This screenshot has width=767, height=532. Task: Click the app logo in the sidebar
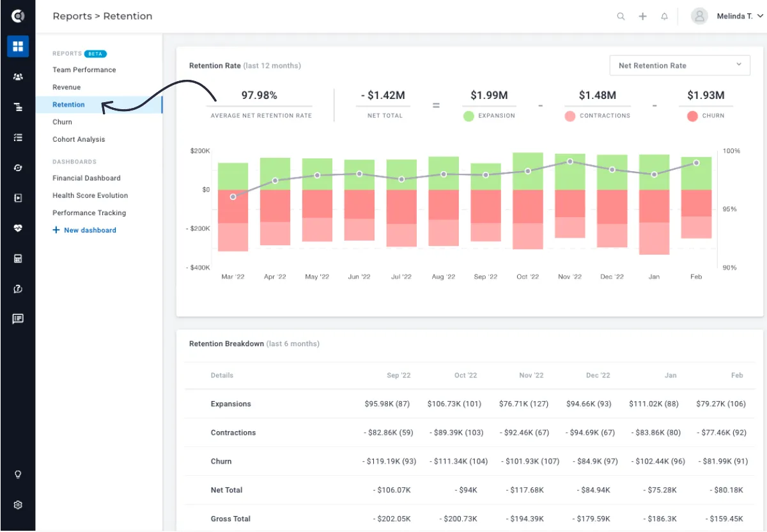[18, 16]
